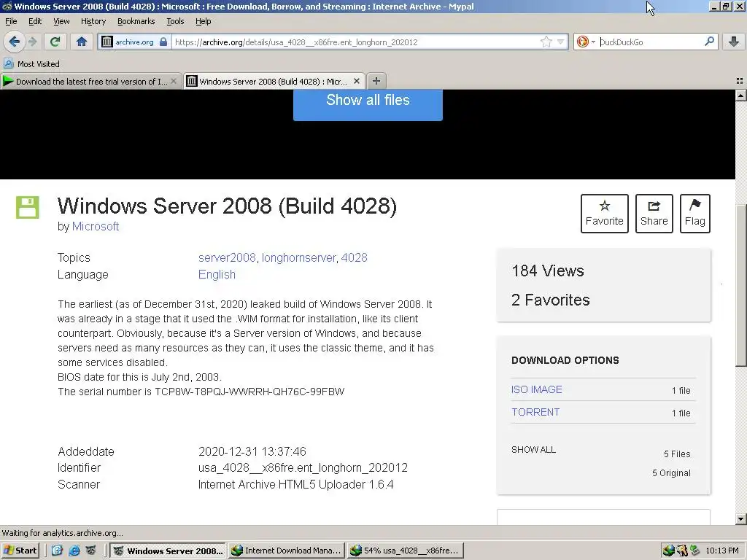Launch Mypal raccoon quick launch icon
Image resolution: width=747 pixels, height=560 pixels.
point(90,551)
